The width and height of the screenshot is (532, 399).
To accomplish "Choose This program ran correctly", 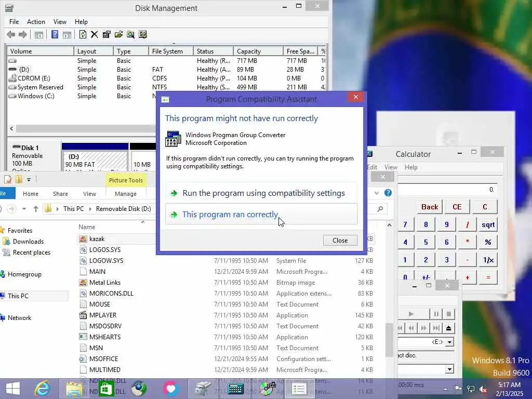I will [261, 214].
